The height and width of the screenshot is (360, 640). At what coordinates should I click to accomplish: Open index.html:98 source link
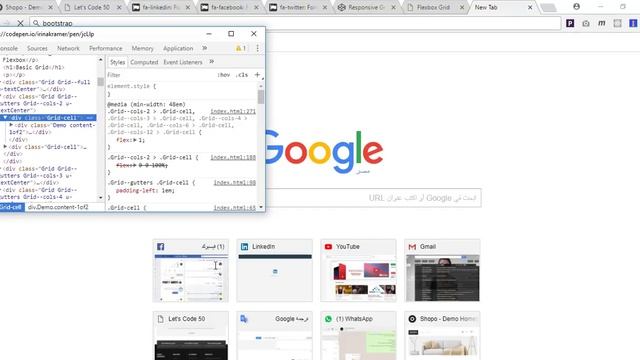235,183
